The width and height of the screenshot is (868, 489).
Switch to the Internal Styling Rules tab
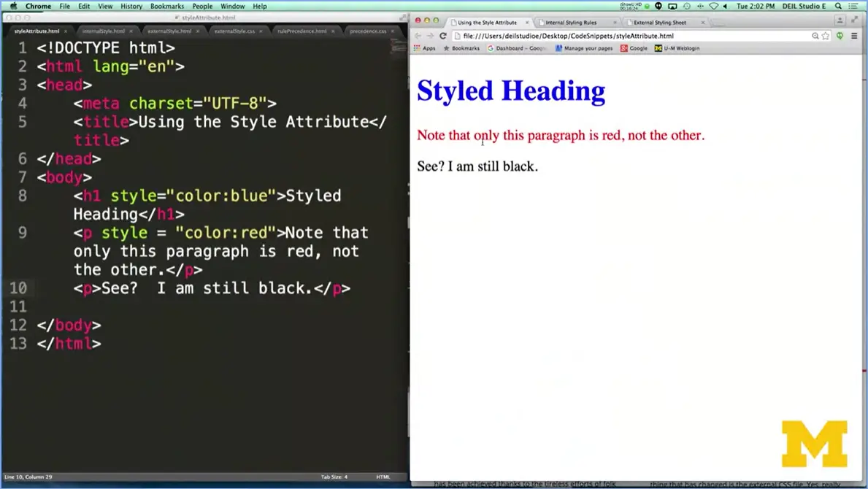571,23
